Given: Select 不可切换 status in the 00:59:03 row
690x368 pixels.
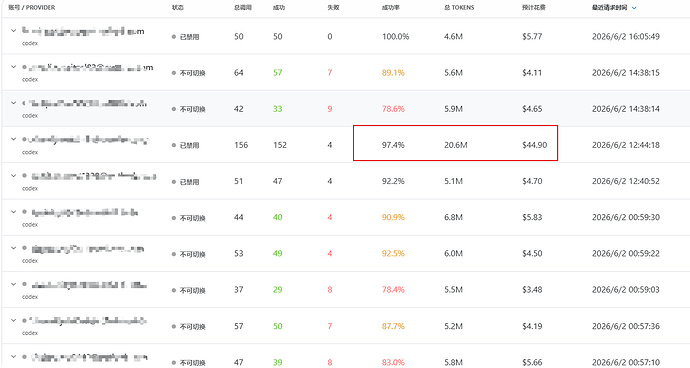Looking at the screenshot, I should (189, 290).
